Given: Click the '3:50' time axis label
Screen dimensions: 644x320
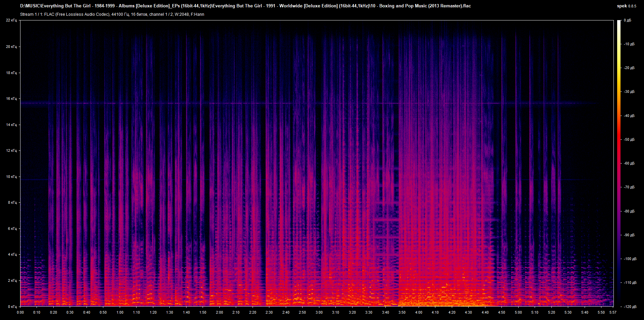Looking at the screenshot, I should pyautogui.click(x=402, y=313).
